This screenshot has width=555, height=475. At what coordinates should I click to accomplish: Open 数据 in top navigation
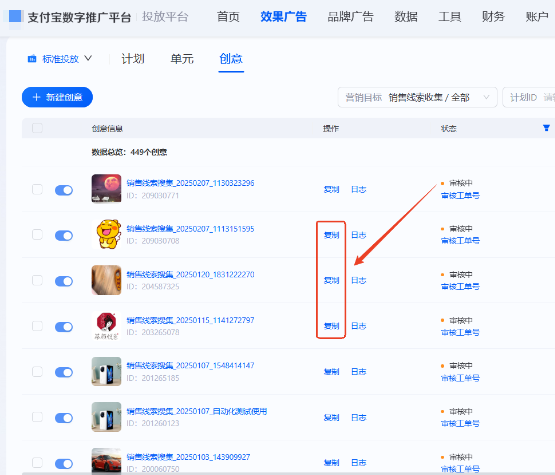[406, 17]
